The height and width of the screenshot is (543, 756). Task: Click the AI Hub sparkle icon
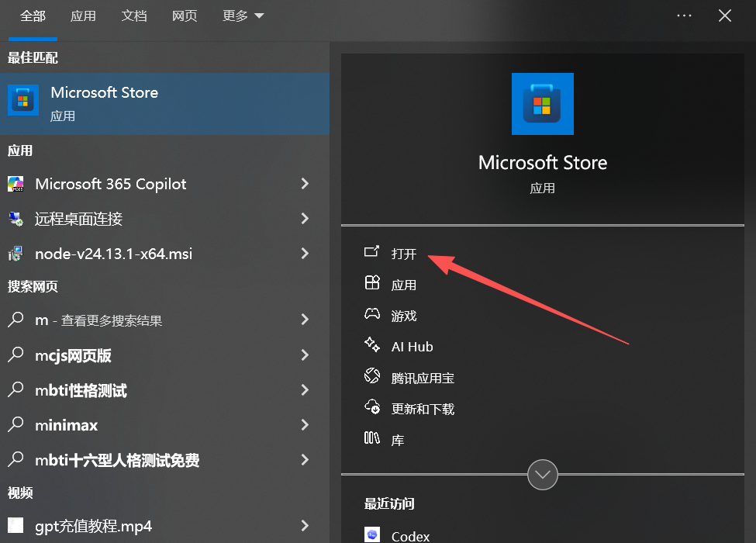tap(371, 344)
